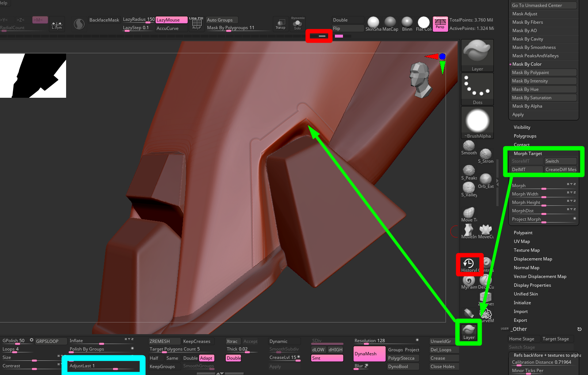Expand the Unified Skin subpalette

pos(526,294)
